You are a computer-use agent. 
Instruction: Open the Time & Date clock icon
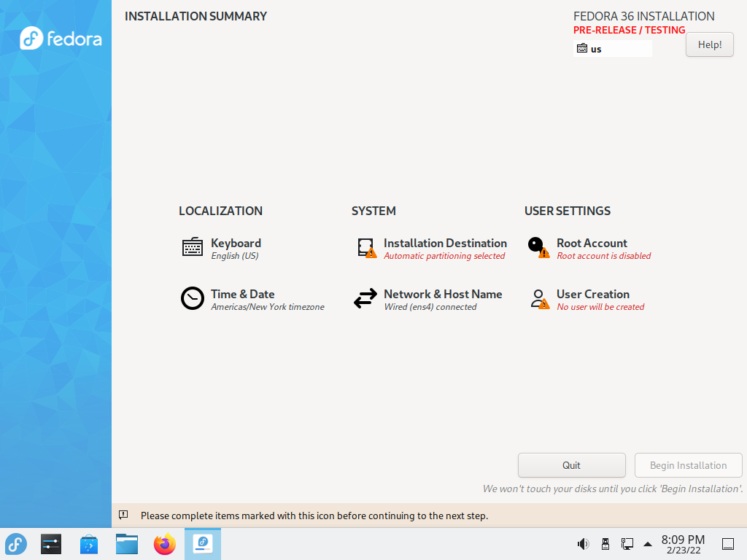(x=193, y=298)
